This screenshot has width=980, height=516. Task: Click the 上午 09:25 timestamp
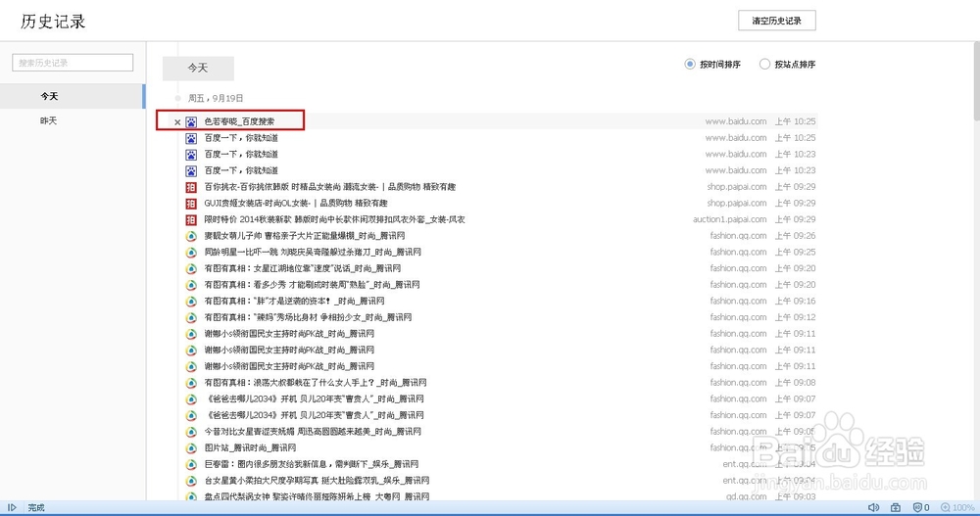pos(795,253)
